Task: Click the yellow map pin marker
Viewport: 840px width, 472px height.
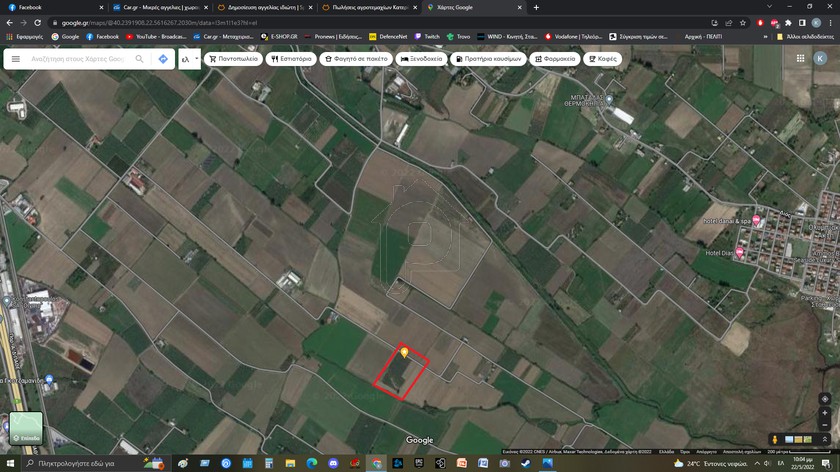Action: 404,352
